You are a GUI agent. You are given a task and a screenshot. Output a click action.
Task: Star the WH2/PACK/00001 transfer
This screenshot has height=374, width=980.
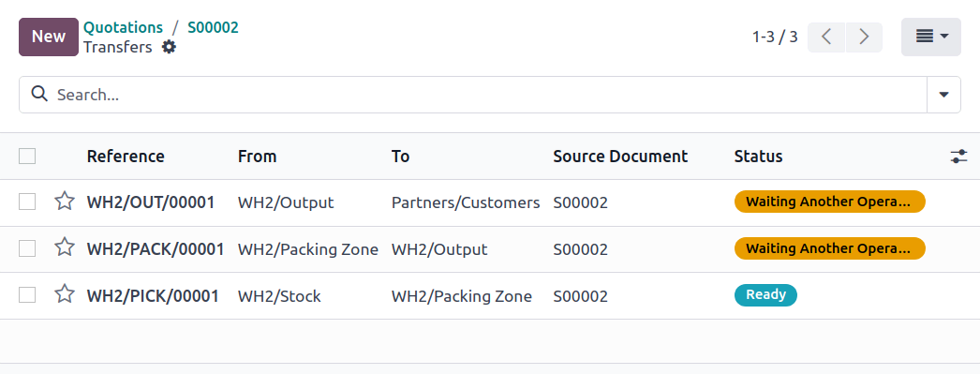[65, 247]
